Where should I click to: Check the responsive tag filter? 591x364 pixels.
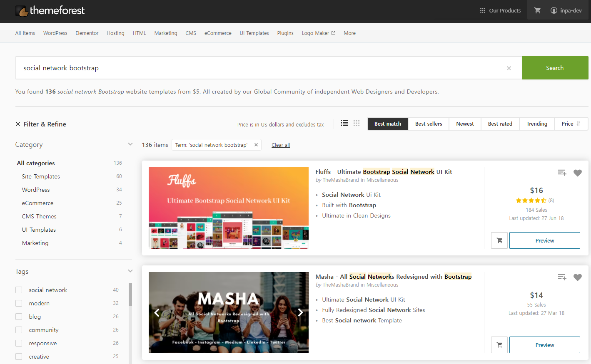19,343
